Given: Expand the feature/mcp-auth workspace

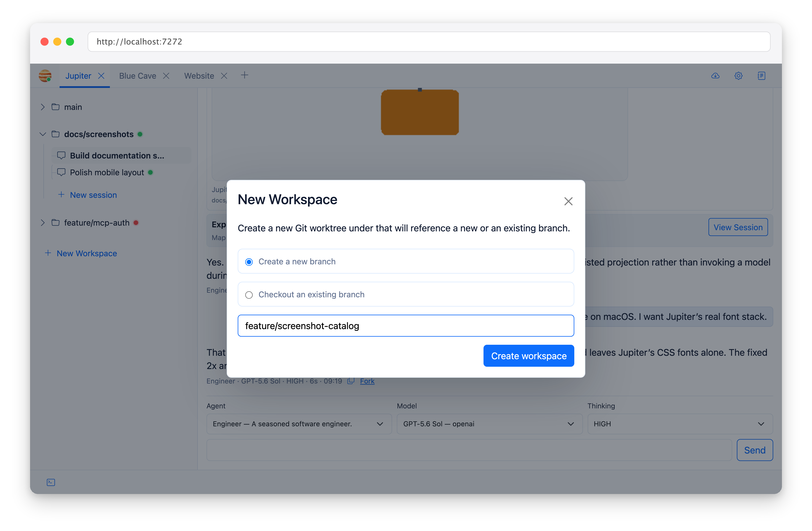Looking at the screenshot, I should click(43, 223).
